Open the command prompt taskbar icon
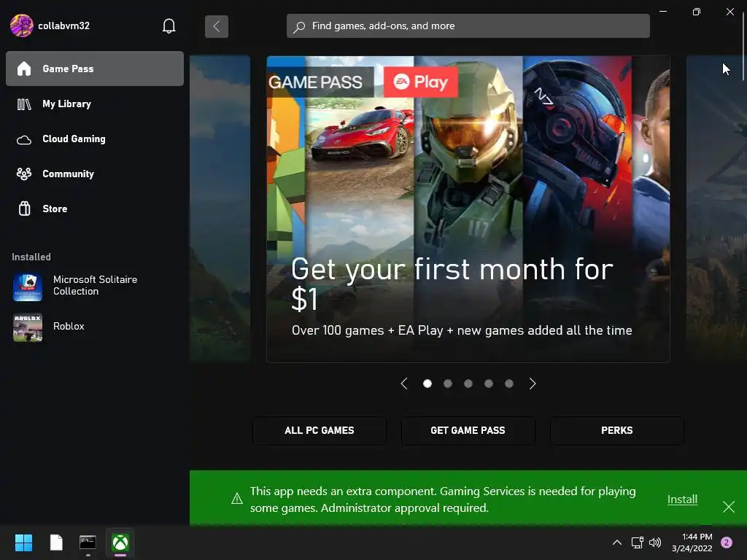Viewport: 747px width, 560px height. coord(88,542)
